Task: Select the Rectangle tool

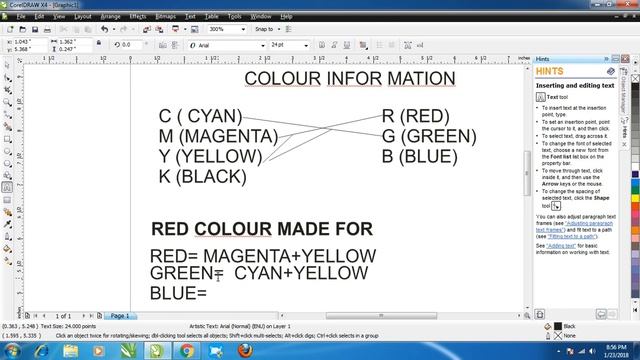Action: [x=7, y=139]
